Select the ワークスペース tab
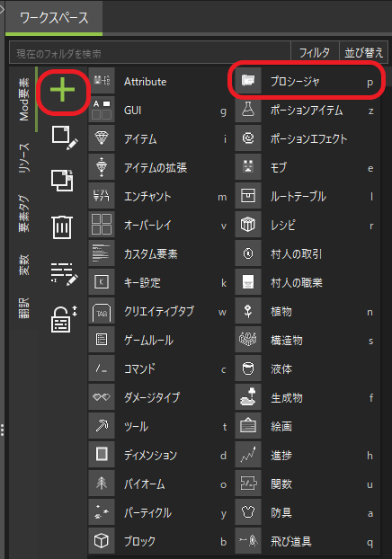 [x=54, y=17]
